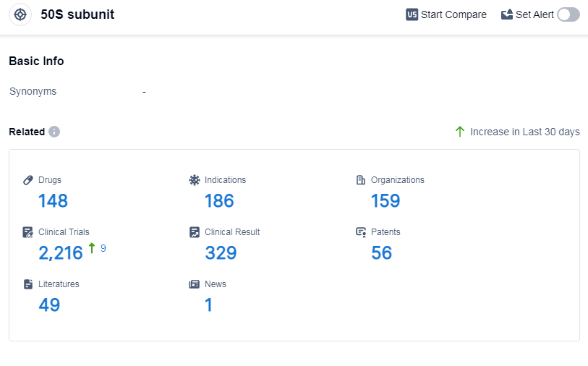Click the Patents certificate icon

click(361, 232)
